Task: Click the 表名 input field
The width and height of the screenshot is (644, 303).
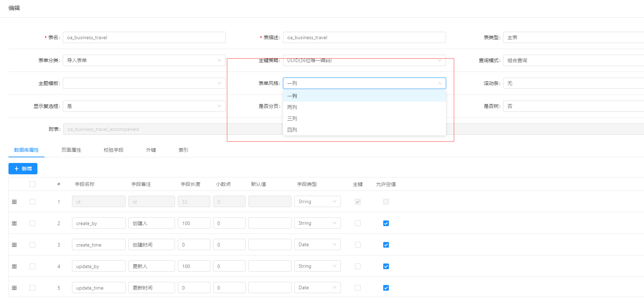Action: tap(144, 37)
